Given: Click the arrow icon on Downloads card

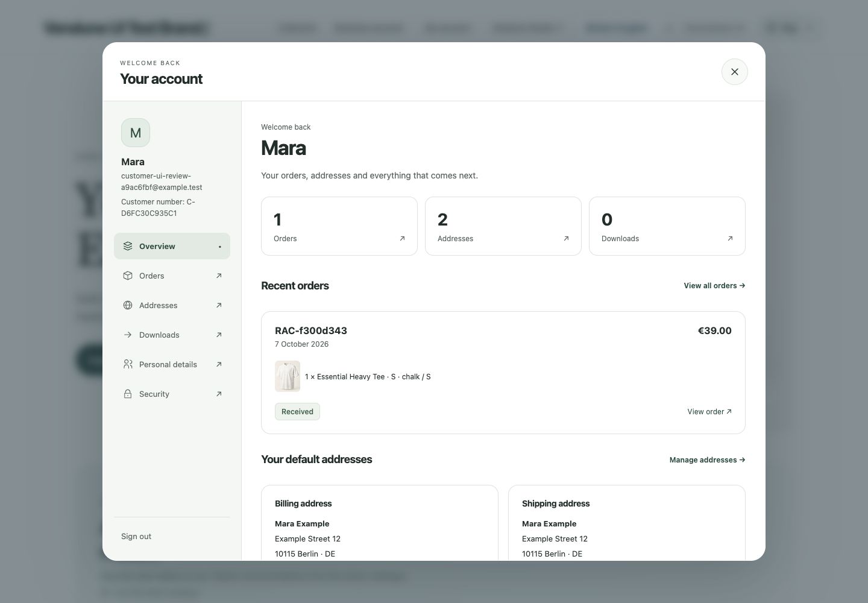Looking at the screenshot, I should (x=730, y=238).
